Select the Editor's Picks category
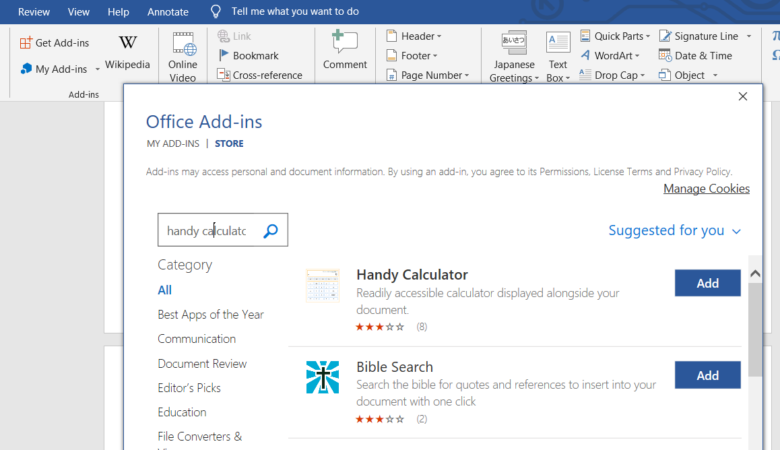The width and height of the screenshot is (780, 450). click(x=189, y=388)
